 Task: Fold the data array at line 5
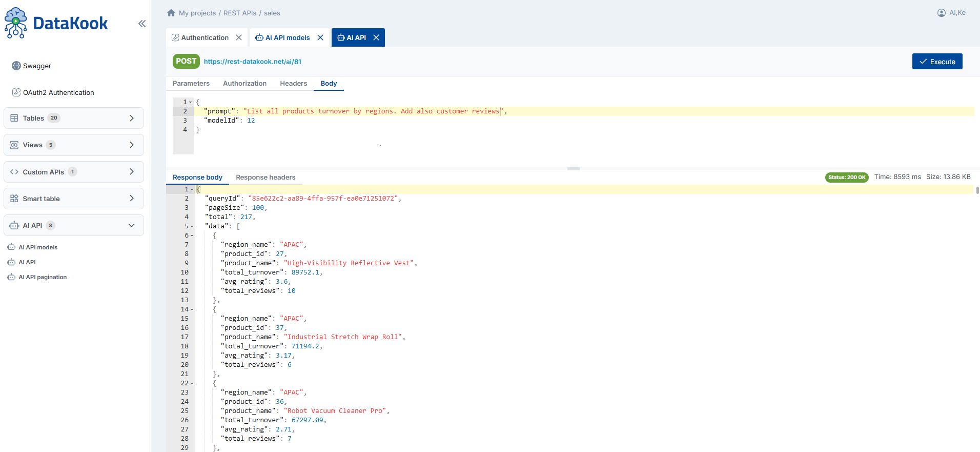pyautogui.click(x=192, y=226)
